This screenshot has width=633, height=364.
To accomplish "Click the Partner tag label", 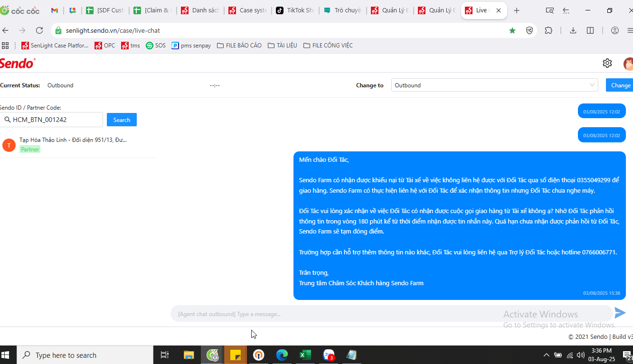I will [x=30, y=149].
